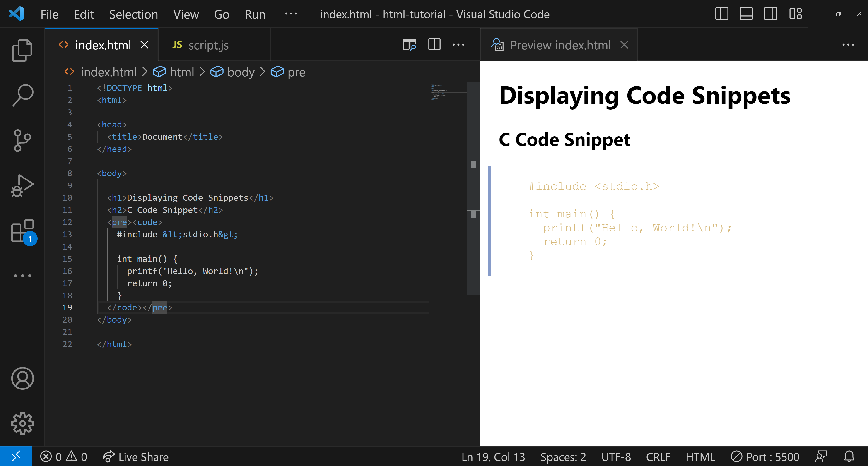Image resolution: width=868 pixels, height=466 pixels.
Task: Close the index.html editor tab
Action: pyautogui.click(x=145, y=45)
